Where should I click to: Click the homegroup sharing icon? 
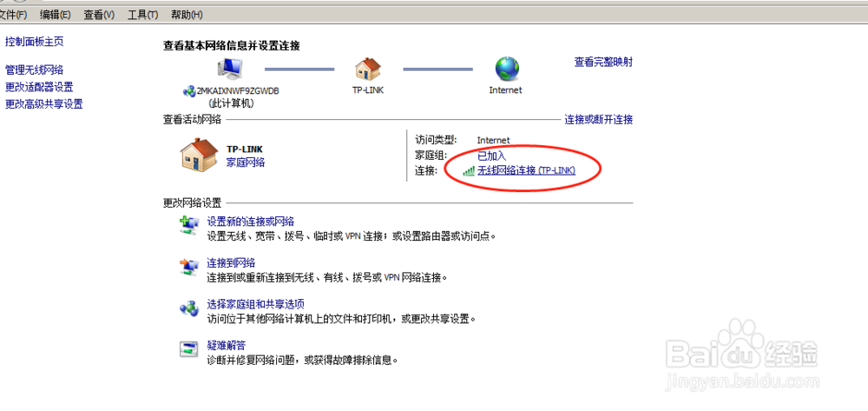click(188, 308)
